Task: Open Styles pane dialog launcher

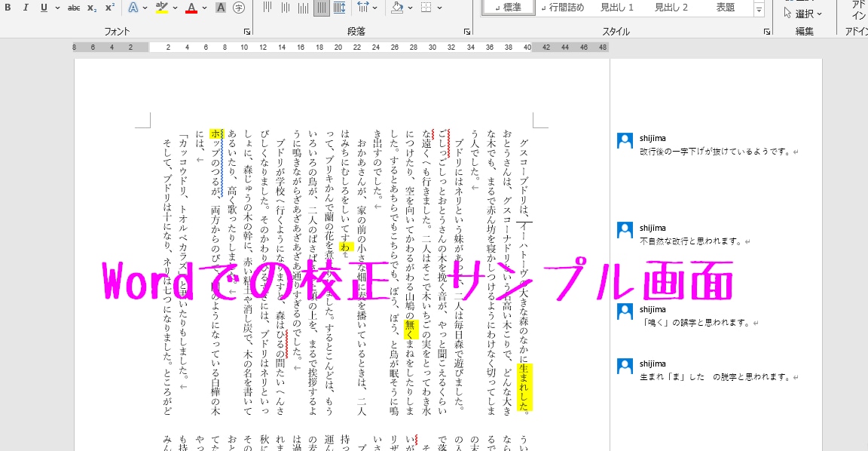Action: pyautogui.click(x=767, y=32)
